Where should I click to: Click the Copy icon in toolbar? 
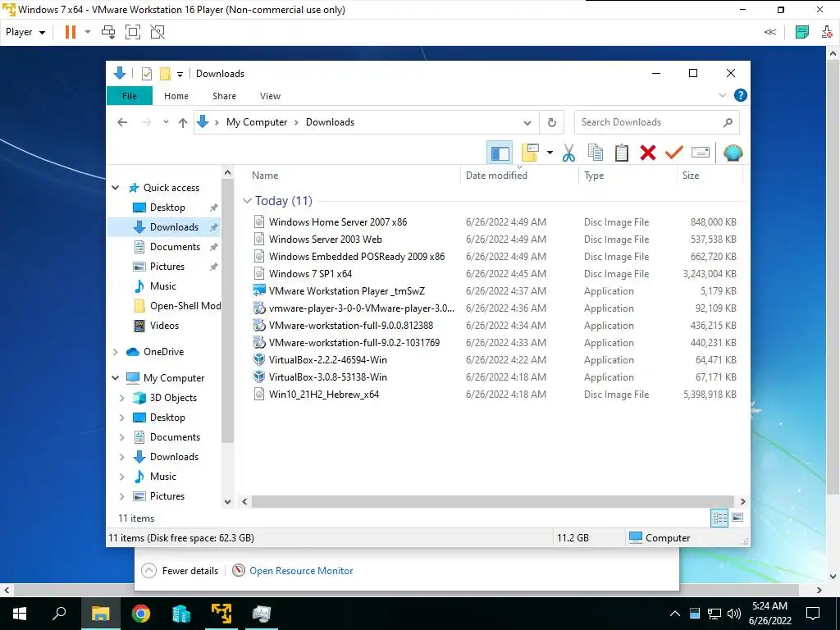pos(596,153)
